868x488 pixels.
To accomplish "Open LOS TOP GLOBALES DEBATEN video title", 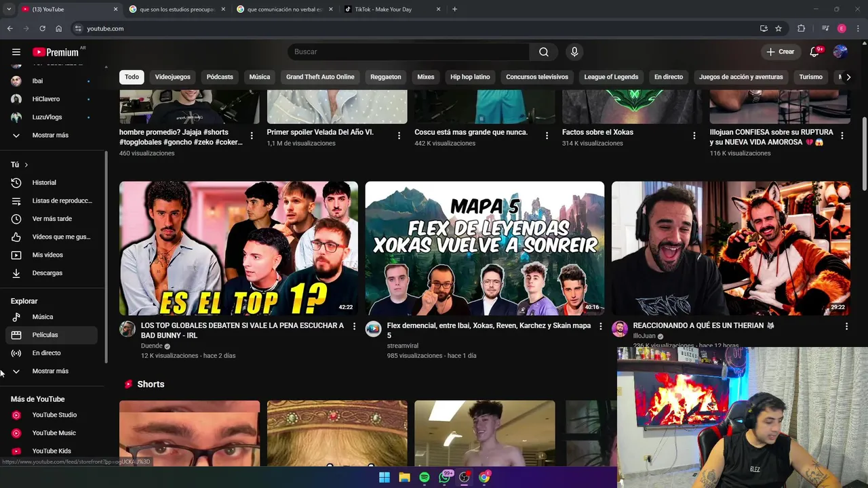I will point(242,330).
